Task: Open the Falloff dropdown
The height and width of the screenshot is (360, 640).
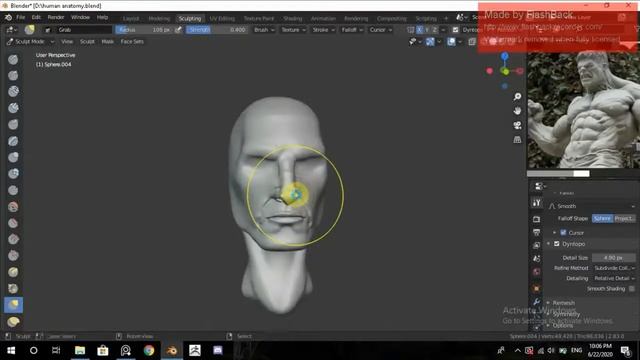Action: tap(352, 30)
